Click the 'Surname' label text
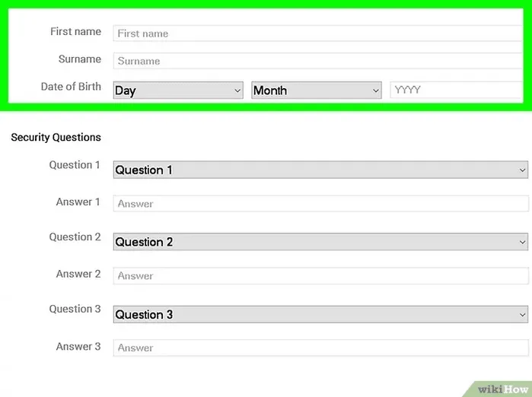 (x=80, y=59)
